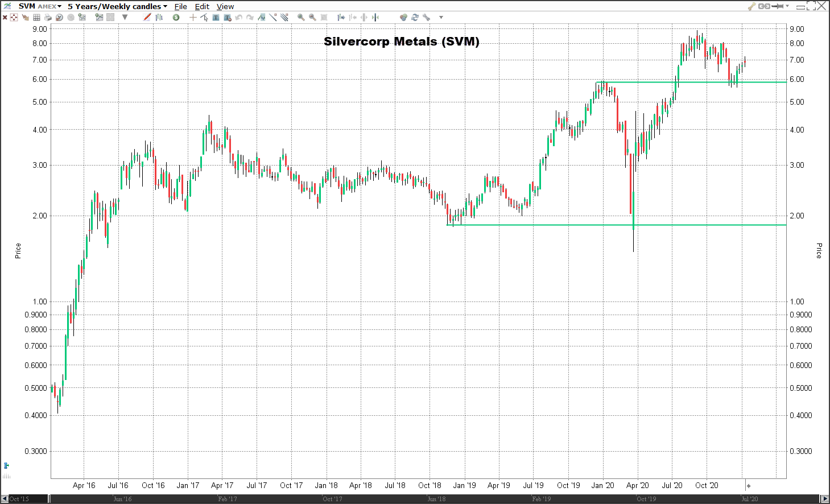Click the Silvercorp Metals (SVM) chart title

tap(402, 41)
